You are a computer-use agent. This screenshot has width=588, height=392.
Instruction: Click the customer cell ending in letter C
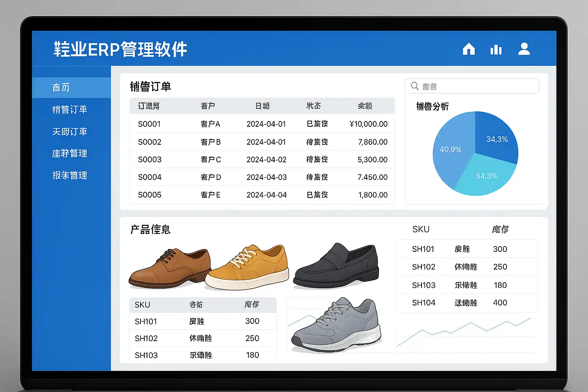pos(211,160)
